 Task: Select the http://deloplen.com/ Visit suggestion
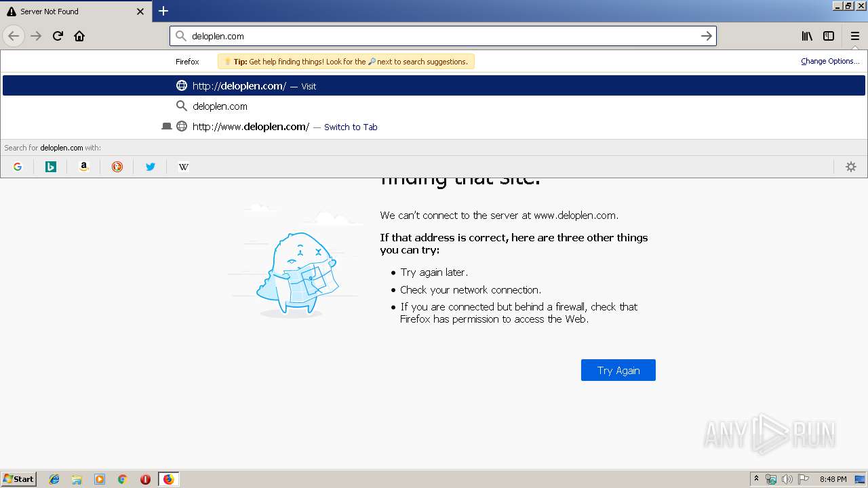click(434, 85)
